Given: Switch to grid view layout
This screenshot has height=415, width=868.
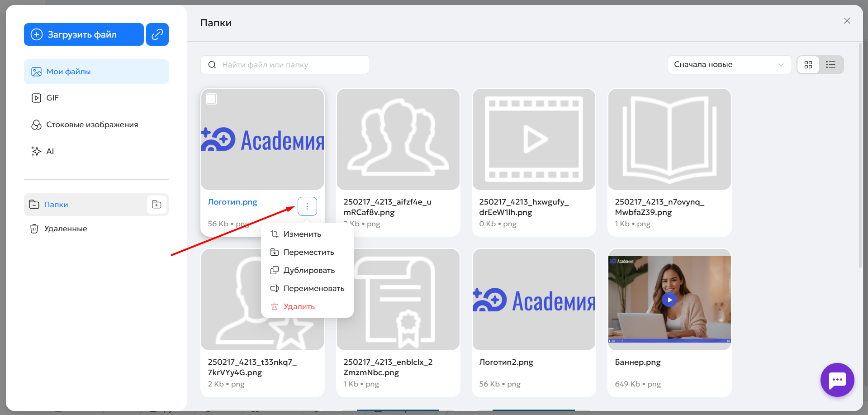Looking at the screenshot, I should click(x=808, y=65).
